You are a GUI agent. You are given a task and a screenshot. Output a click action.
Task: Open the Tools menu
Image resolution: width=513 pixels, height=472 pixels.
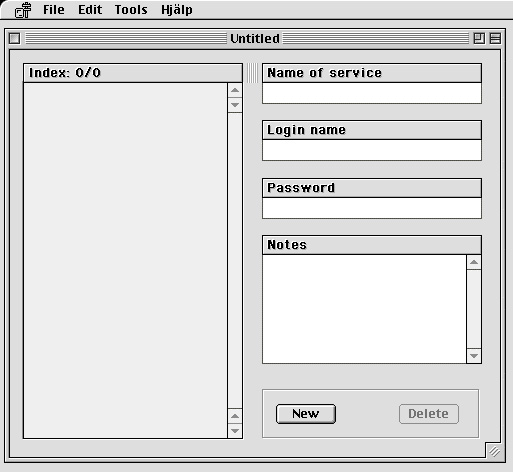pyautogui.click(x=131, y=10)
